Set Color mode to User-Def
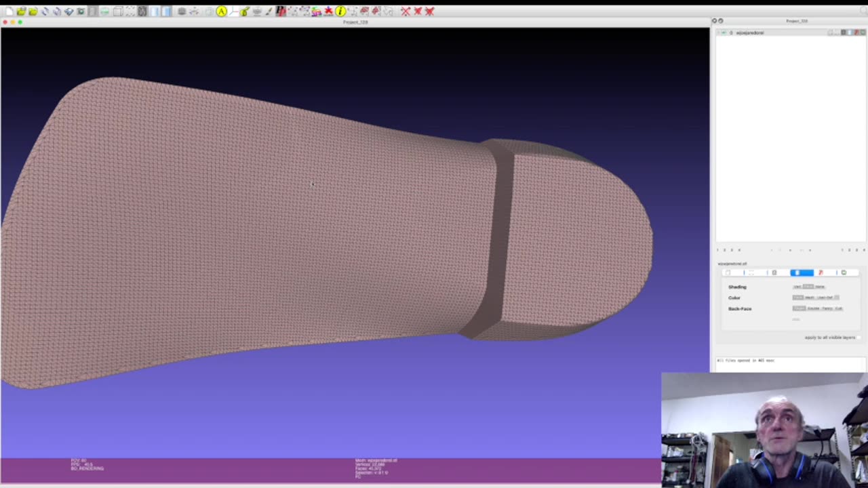The image size is (868, 488). (x=825, y=298)
